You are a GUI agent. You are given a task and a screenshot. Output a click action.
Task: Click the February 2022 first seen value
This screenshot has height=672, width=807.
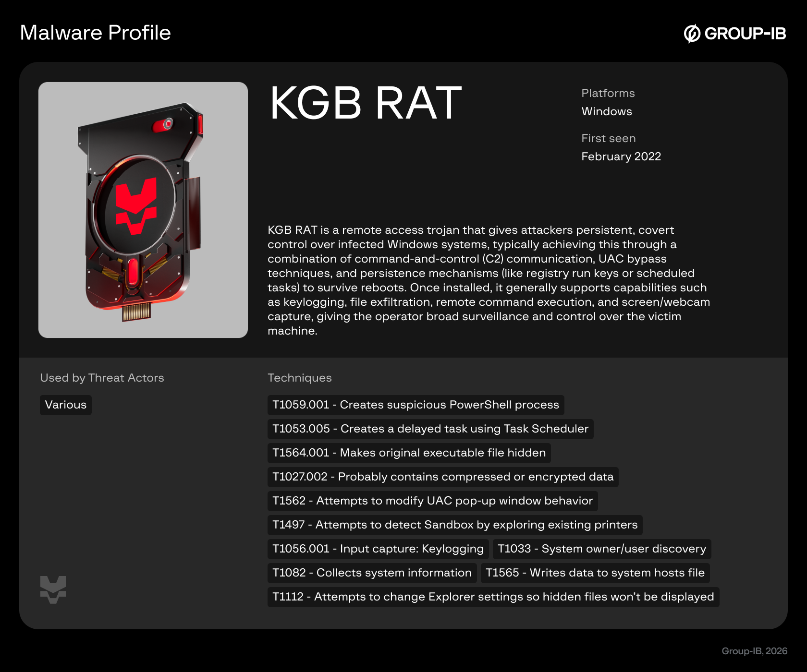[x=621, y=156]
